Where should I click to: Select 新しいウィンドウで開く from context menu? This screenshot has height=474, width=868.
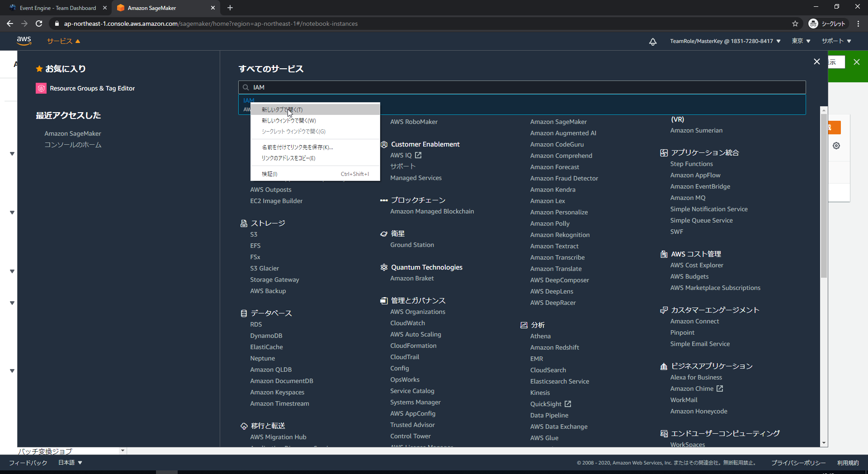315,120
